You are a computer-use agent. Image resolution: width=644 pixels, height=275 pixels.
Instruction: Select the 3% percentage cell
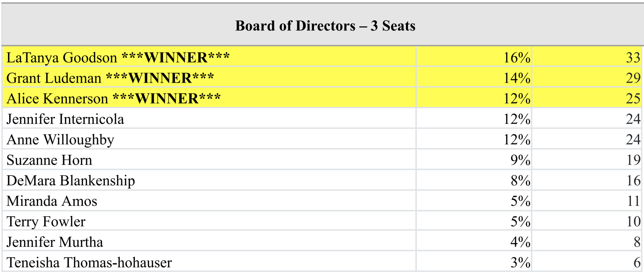click(474, 262)
